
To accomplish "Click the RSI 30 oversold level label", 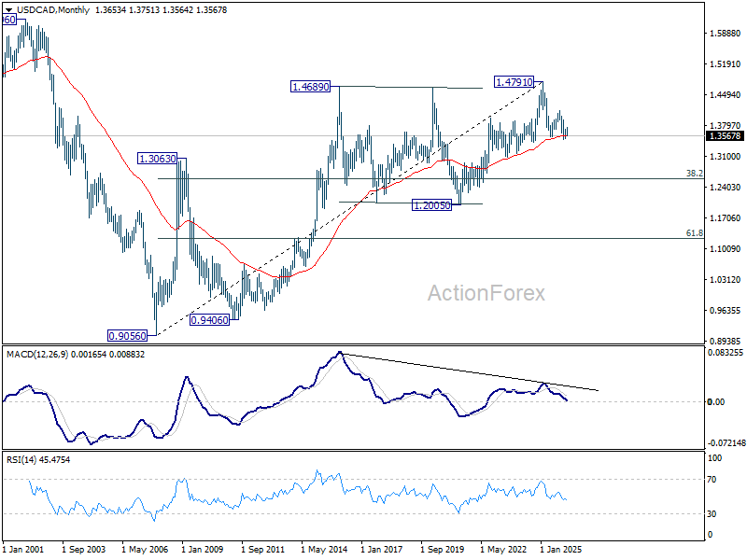I will pos(712,514).
